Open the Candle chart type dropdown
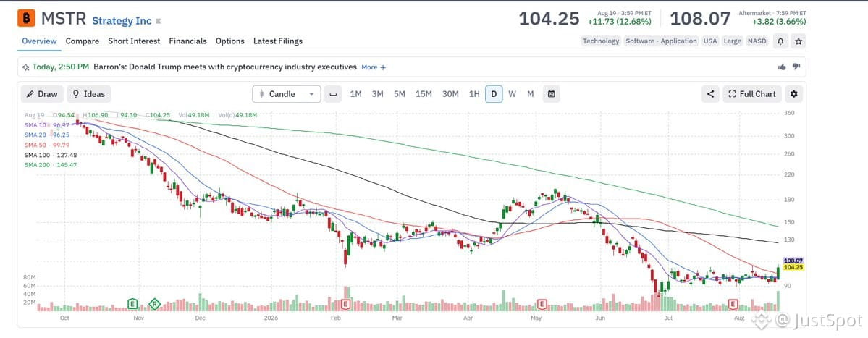The image size is (868, 338). [286, 94]
